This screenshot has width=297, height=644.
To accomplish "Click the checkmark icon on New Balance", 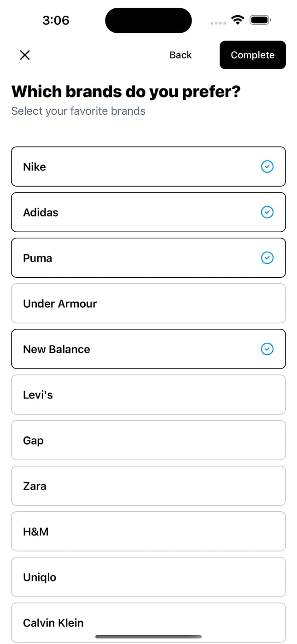I will 267,349.
